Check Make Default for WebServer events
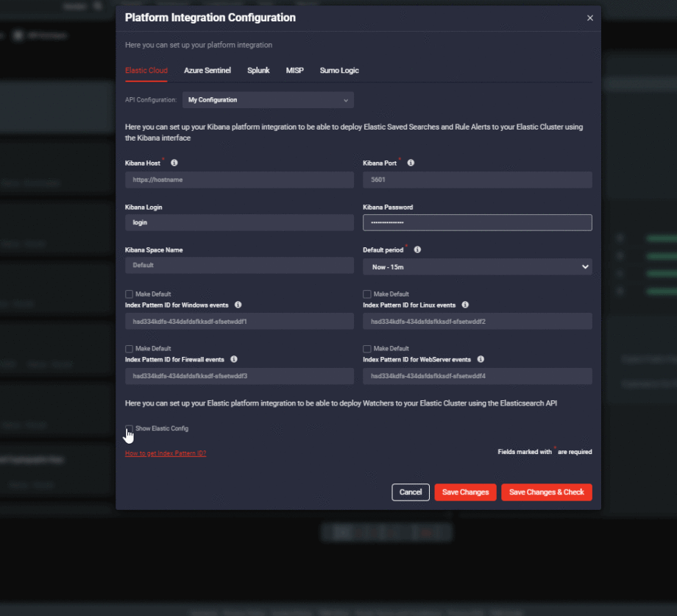Image resolution: width=677 pixels, height=616 pixels. click(367, 348)
